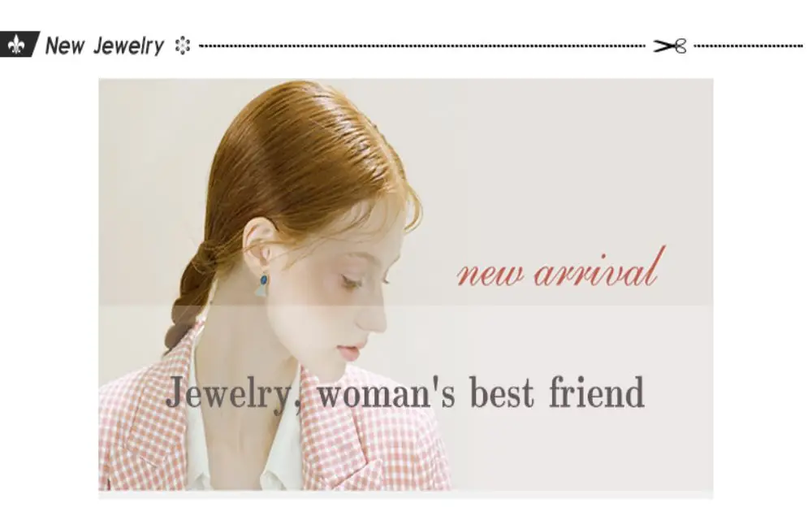The width and height of the screenshot is (812, 529).
Task: Click dotted line left of scissors
Action: tap(422, 46)
